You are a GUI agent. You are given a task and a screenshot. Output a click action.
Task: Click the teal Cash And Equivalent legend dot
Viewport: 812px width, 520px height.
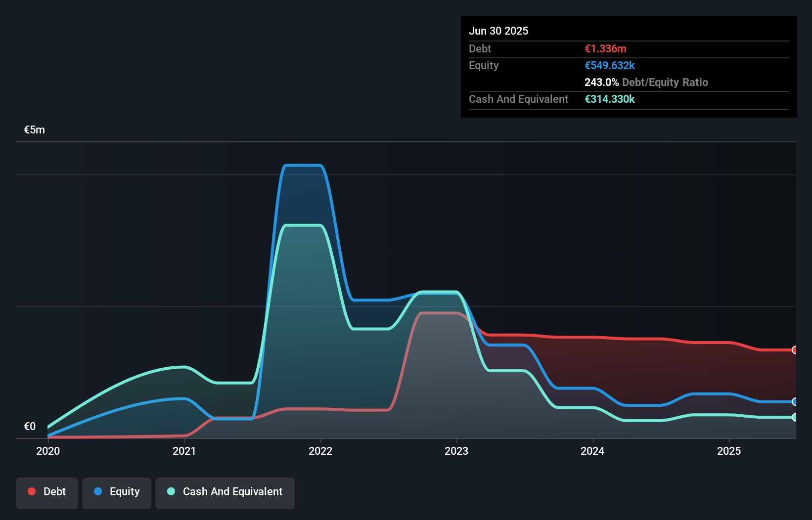tap(171, 491)
